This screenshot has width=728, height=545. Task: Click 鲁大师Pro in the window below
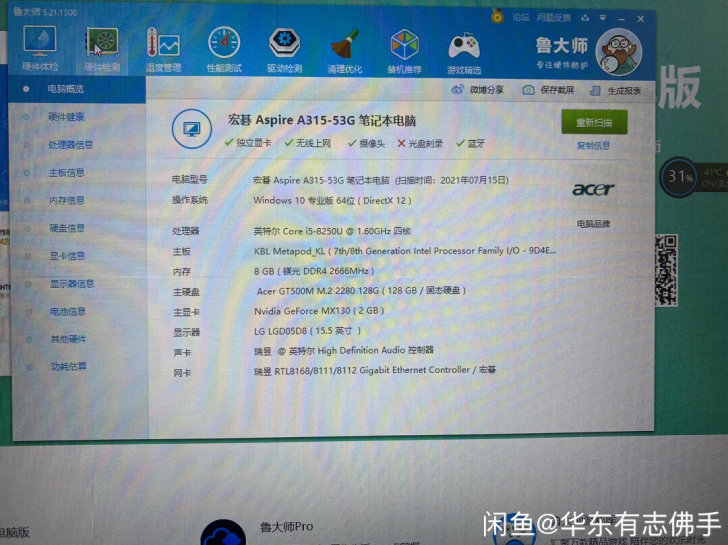(286, 527)
